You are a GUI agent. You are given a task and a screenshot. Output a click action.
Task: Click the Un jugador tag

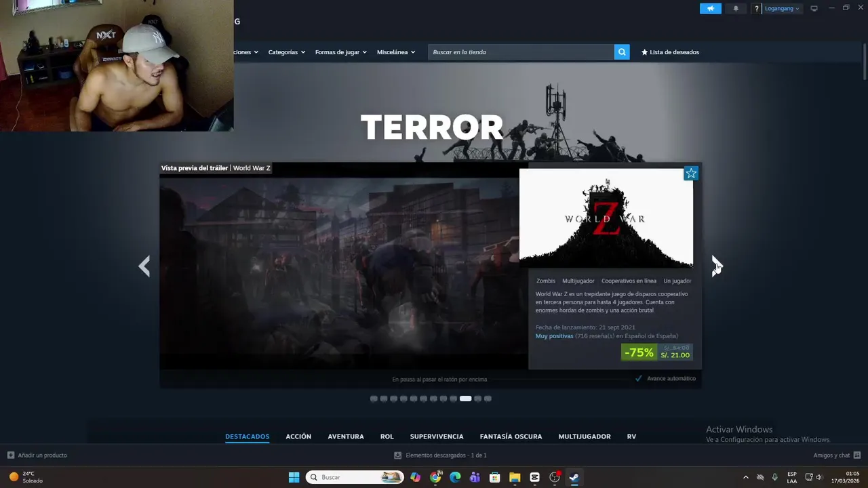pos(677,281)
